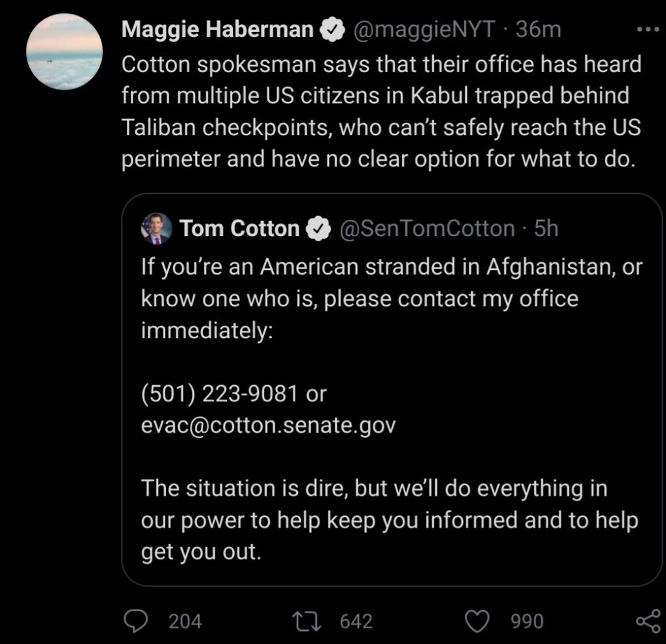Screen dimensions: 666x644
Task: Tap the share icon on the tweet
Action: [x=646, y=621]
